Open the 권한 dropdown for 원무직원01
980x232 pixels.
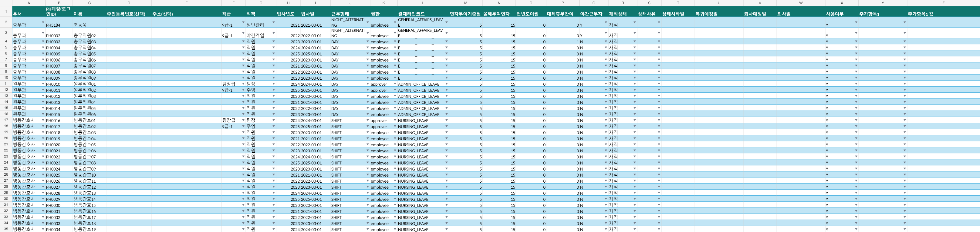(x=395, y=84)
